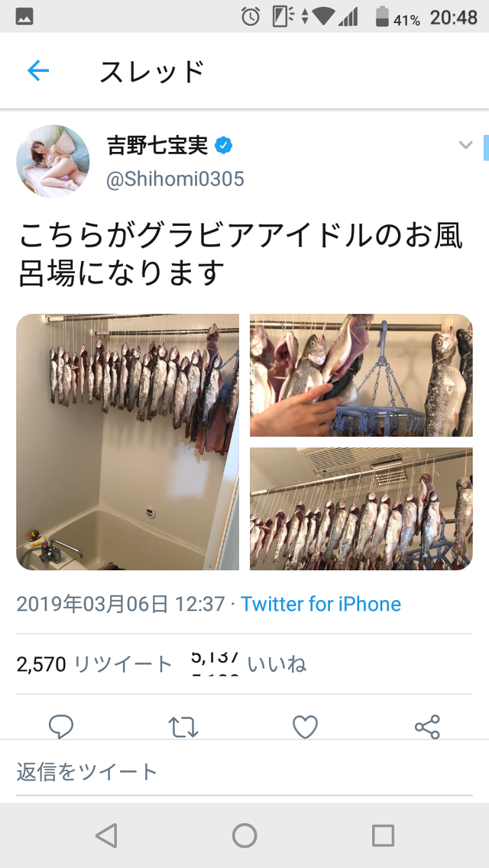
Task: View the photo with hand touching fish
Action: click(x=361, y=376)
